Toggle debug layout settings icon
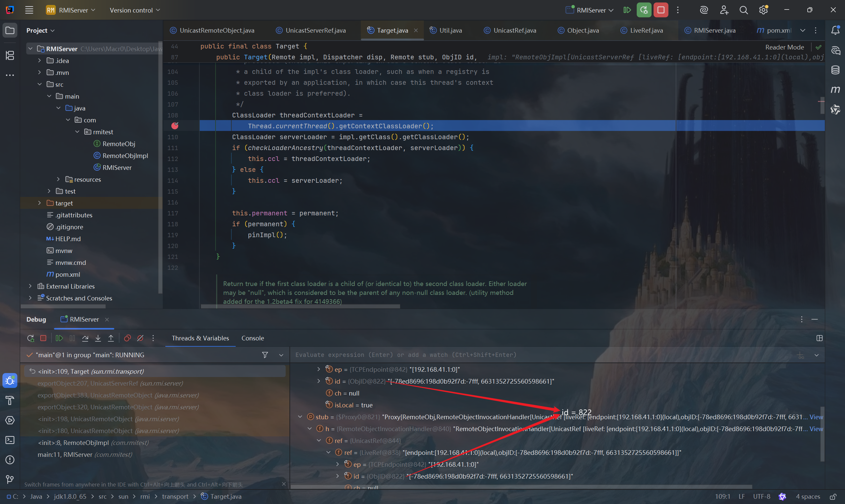 tap(819, 338)
